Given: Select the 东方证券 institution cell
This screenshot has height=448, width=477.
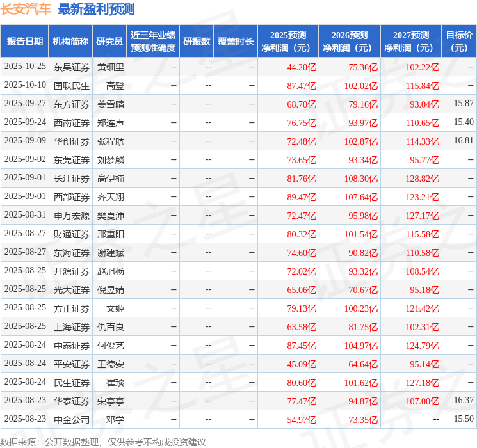Looking at the screenshot, I should 72,104.
